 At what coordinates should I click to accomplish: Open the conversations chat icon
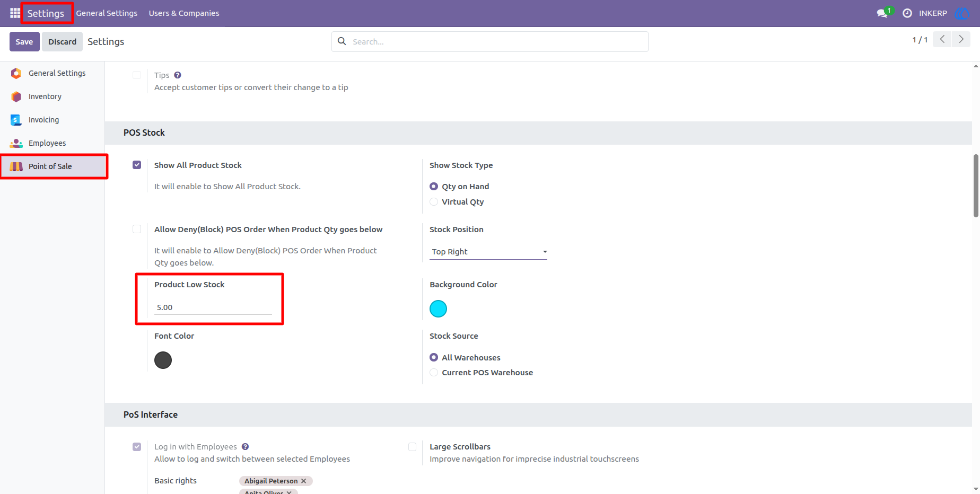[882, 13]
